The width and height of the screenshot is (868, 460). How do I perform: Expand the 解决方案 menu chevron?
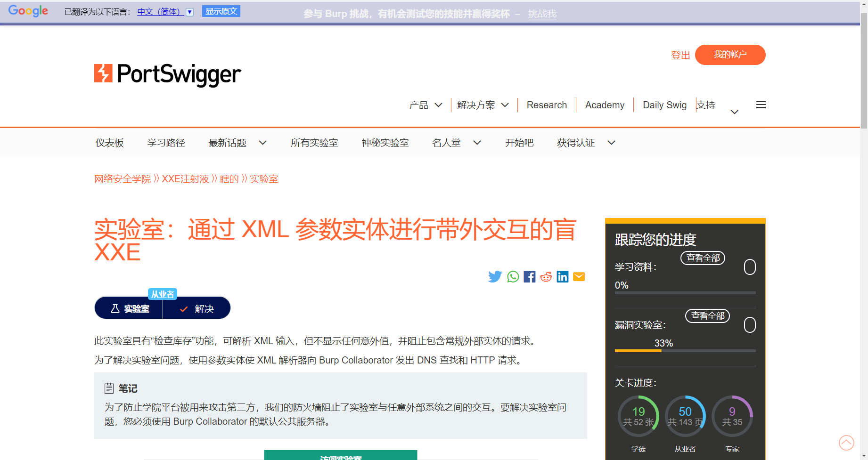coord(505,105)
